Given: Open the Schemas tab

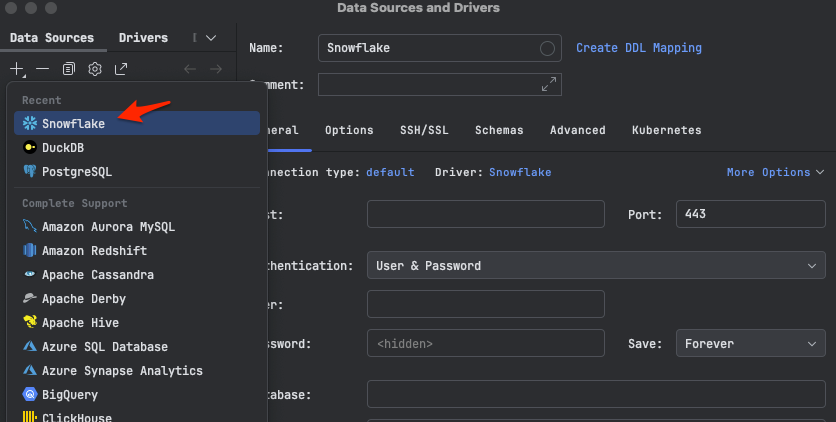Looking at the screenshot, I should tap(499, 130).
